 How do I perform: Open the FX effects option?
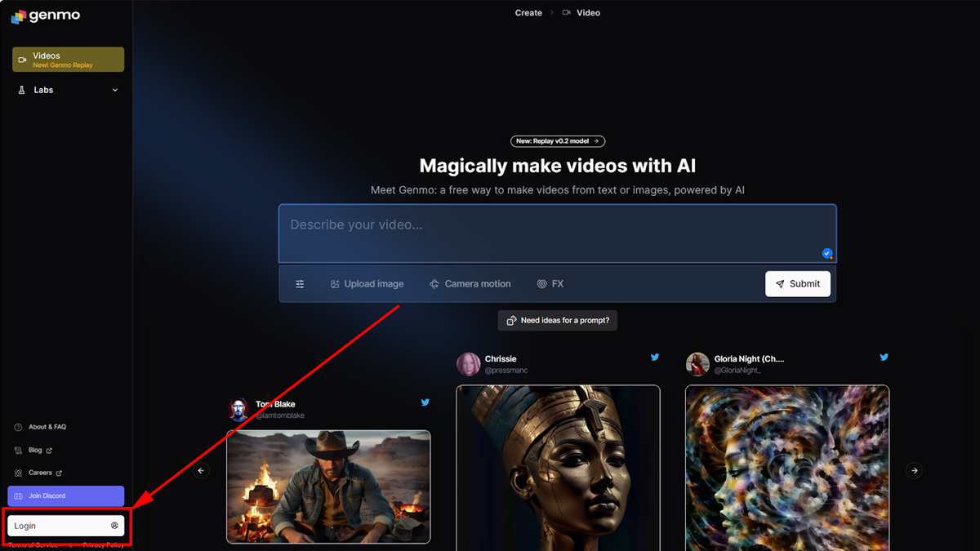pos(550,284)
